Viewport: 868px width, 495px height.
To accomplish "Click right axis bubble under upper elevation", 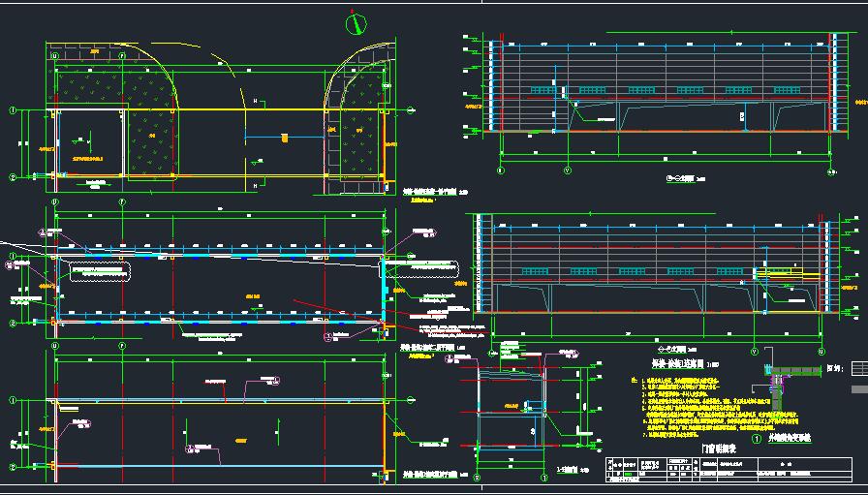I will coord(832,170).
